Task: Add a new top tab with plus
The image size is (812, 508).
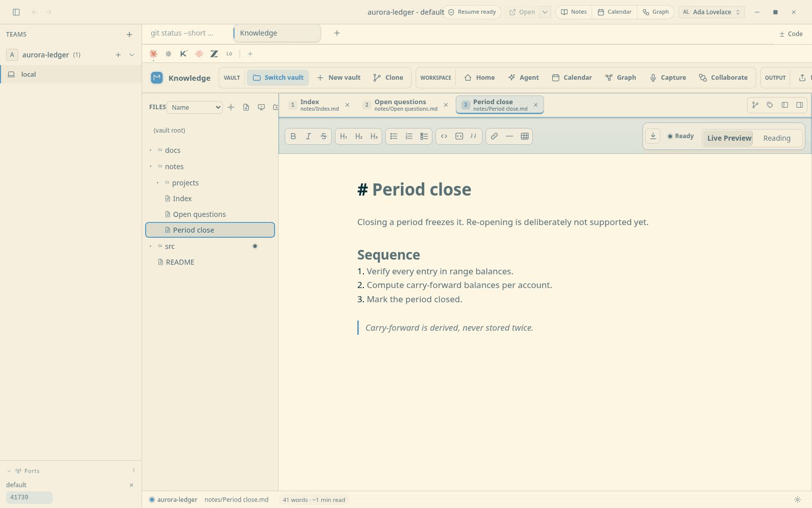Action: click(337, 33)
